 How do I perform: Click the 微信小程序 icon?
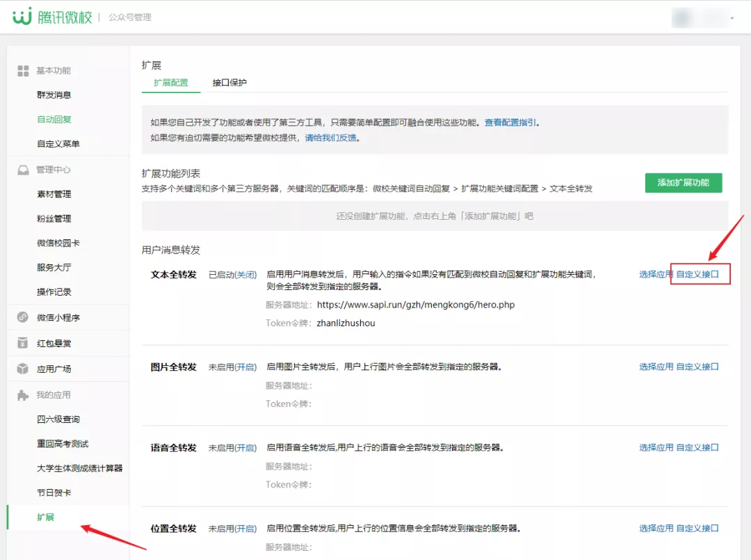click(x=22, y=317)
